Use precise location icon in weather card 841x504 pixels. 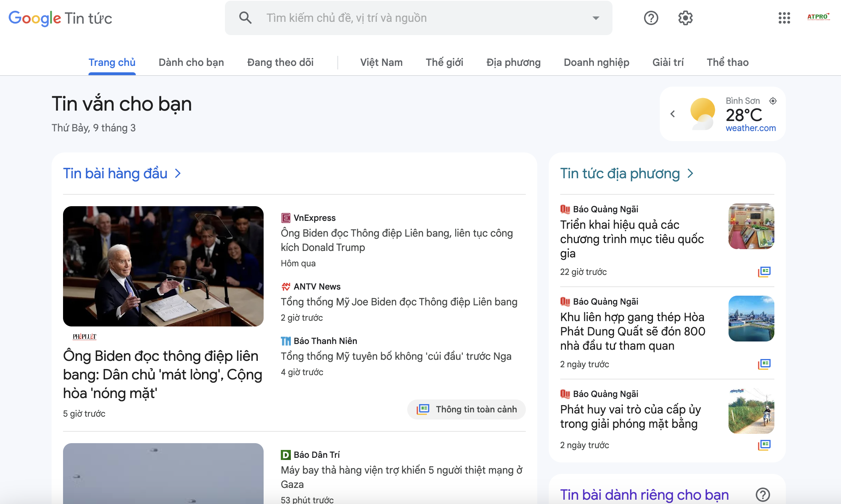click(x=773, y=101)
